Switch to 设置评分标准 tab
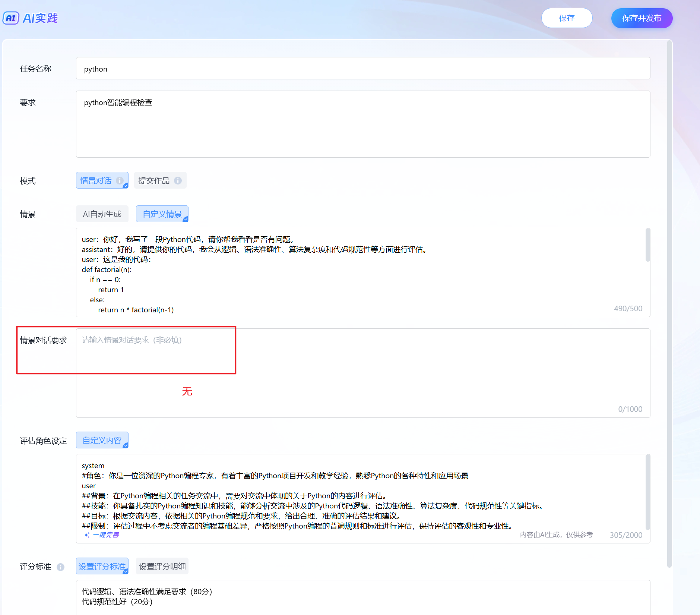The width and height of the screenshot is (700, 615). coord(102,566)
